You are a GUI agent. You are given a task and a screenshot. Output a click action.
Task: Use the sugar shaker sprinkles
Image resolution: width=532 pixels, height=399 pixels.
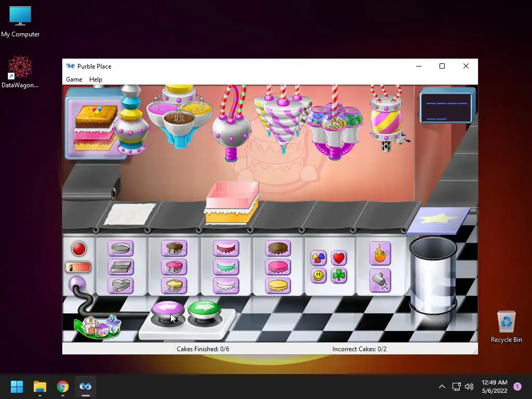pyautogui.click(x=380, y=281)
